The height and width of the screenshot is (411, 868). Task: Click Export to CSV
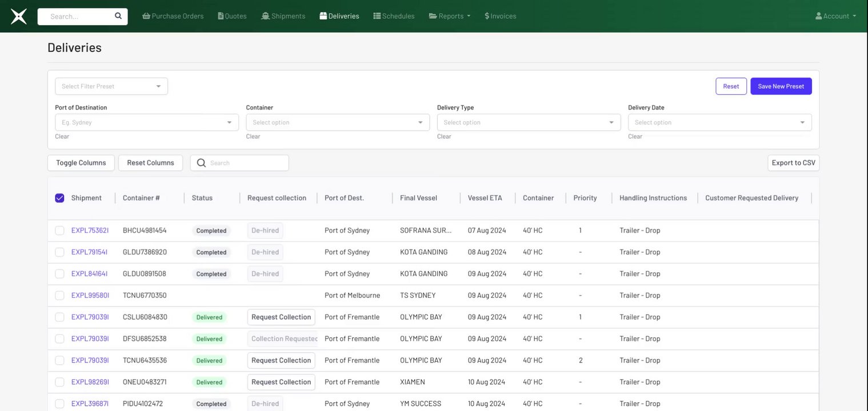(793, 163)
